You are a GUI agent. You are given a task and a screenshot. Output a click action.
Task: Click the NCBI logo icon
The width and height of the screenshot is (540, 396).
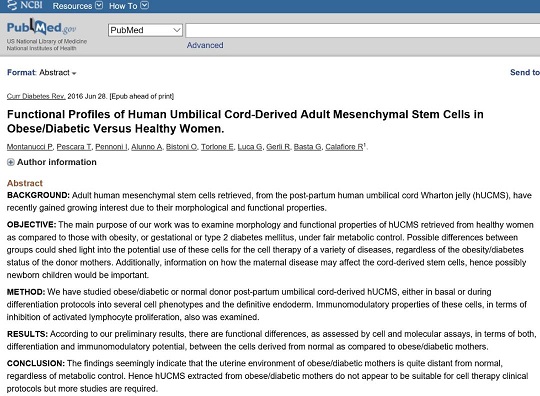tap(12, 5)
